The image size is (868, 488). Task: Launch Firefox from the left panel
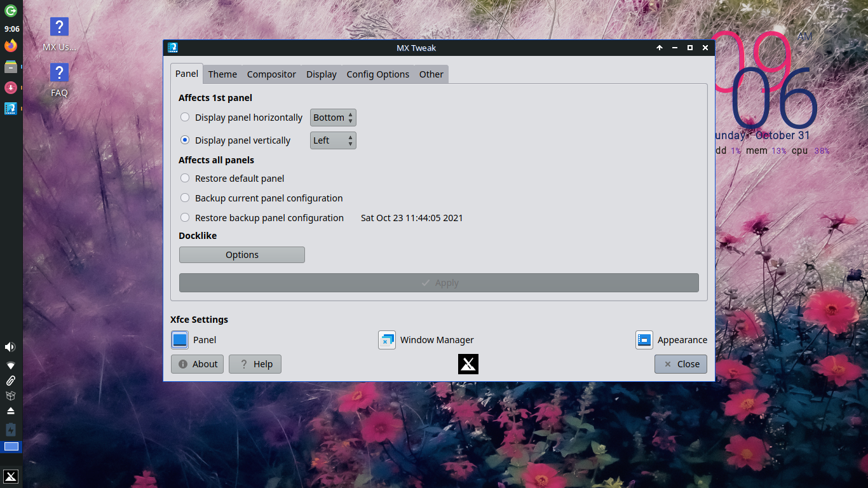pos(11,46)
